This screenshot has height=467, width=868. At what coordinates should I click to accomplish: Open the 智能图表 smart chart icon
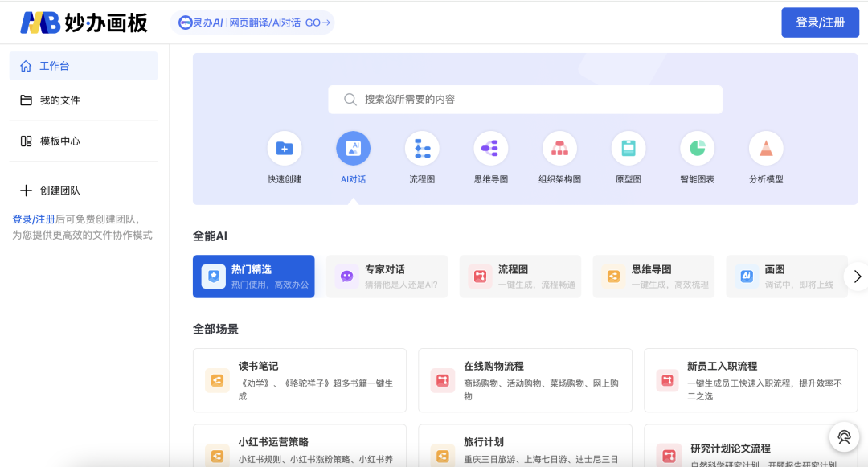697,148
